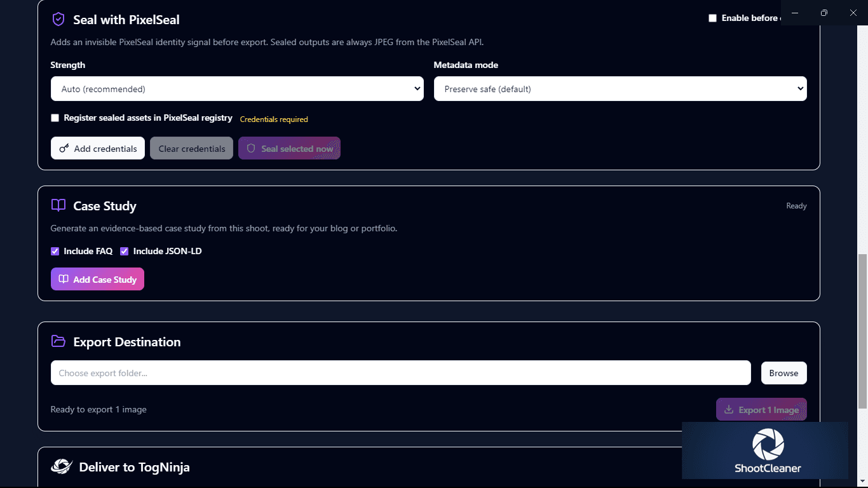The height and width of the screenshot is (488, 868).
Task: Open the Strength dropdown set to Auto
Action: click(x=237, y=89)
